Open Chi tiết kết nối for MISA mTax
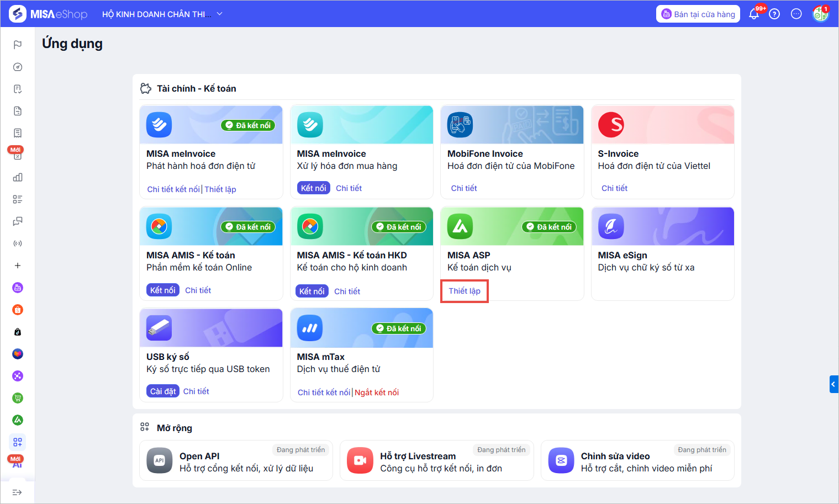Viewport: 839px width, 504px height. pyautogui.click(x=324, y=392)
